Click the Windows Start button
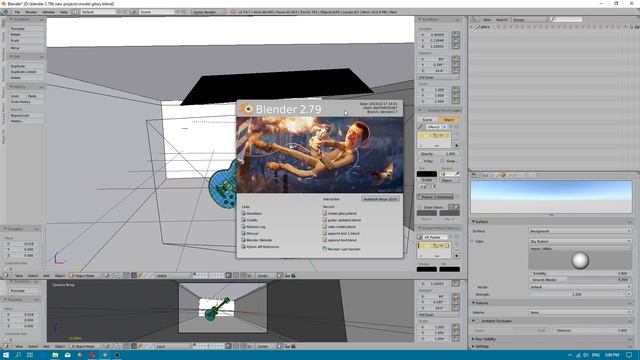This screenshot has height=360, width=640. [6, 355]
